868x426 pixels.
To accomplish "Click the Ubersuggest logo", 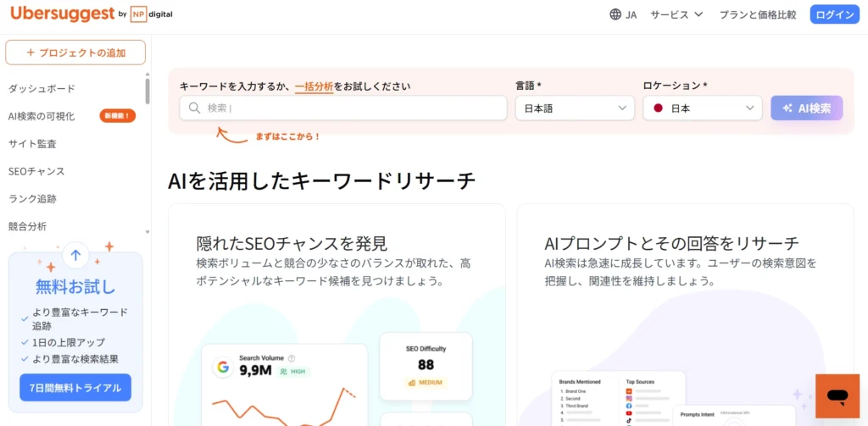I will [62, 14].
